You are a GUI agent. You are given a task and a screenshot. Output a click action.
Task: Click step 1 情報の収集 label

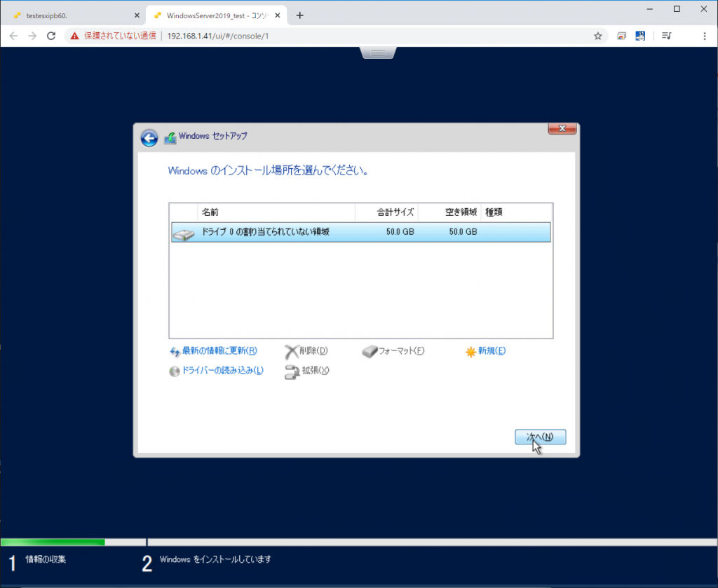coord(46,559)
